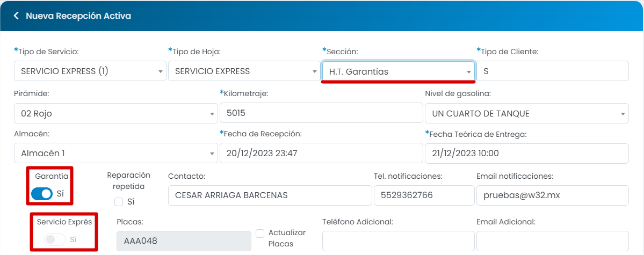The image size is (644, 255).
Task: Click the Servicio Exprés label
Action: (x=64, y=222)
